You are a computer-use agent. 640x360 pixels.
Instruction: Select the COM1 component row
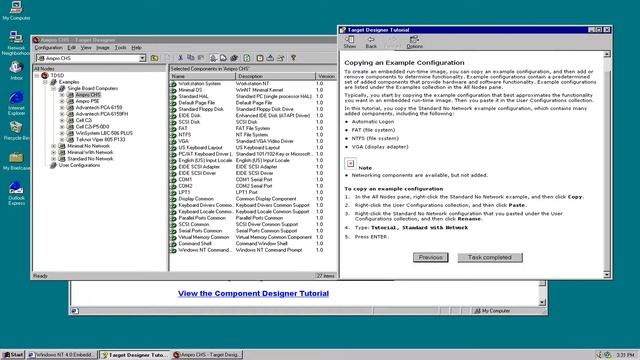[253, 180]
